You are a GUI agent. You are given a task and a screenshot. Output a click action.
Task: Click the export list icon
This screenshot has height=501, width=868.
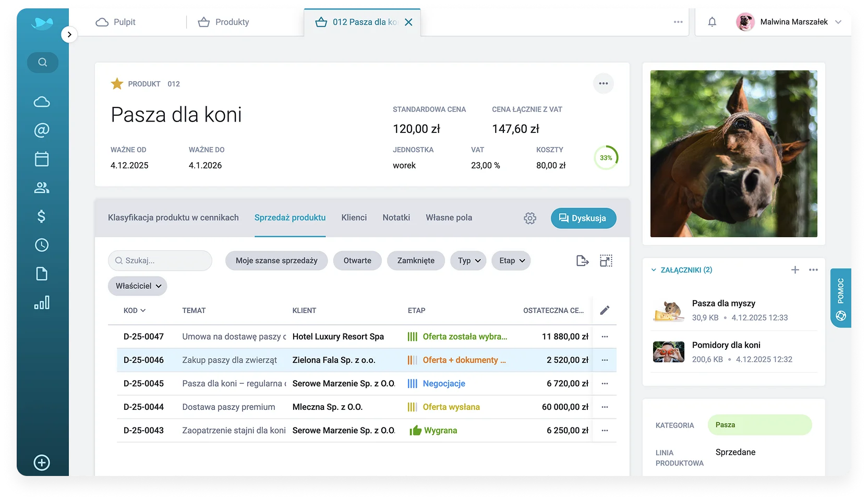[582, 261]
